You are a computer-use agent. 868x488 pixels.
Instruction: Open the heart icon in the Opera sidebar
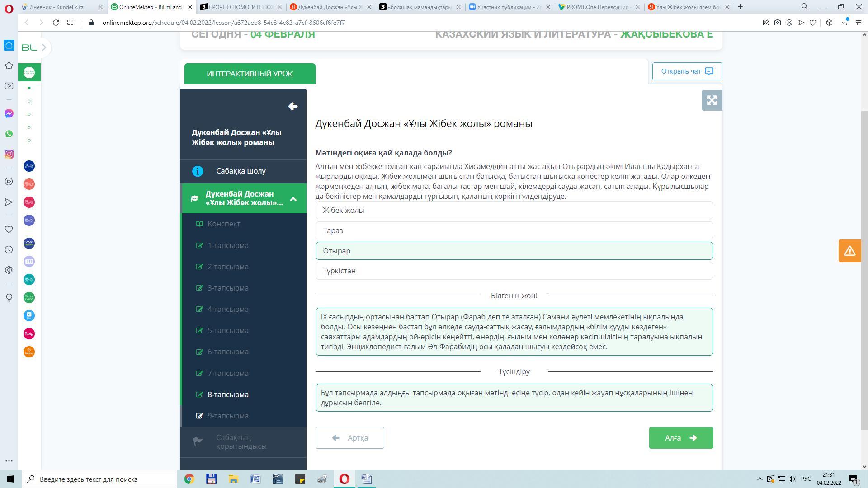(x=9, y=229)
